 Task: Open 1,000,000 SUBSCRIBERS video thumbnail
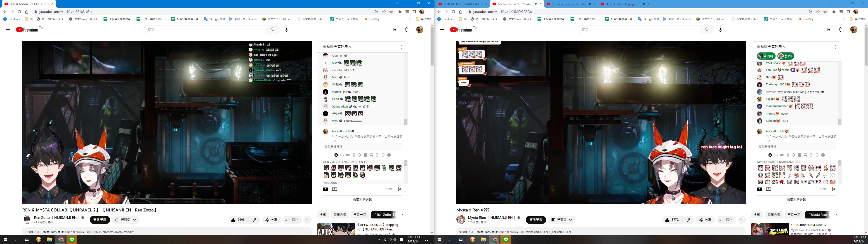click(x=770, y=229)
